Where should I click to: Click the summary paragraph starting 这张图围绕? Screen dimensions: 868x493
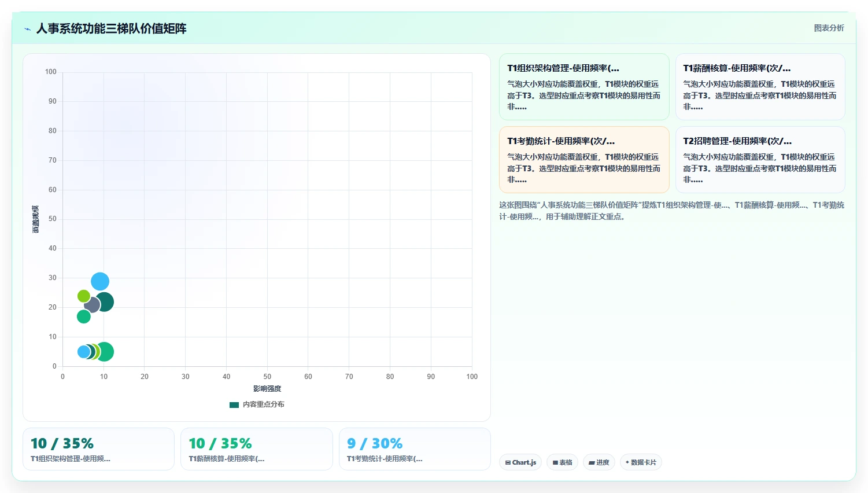[x=672, y=211]
